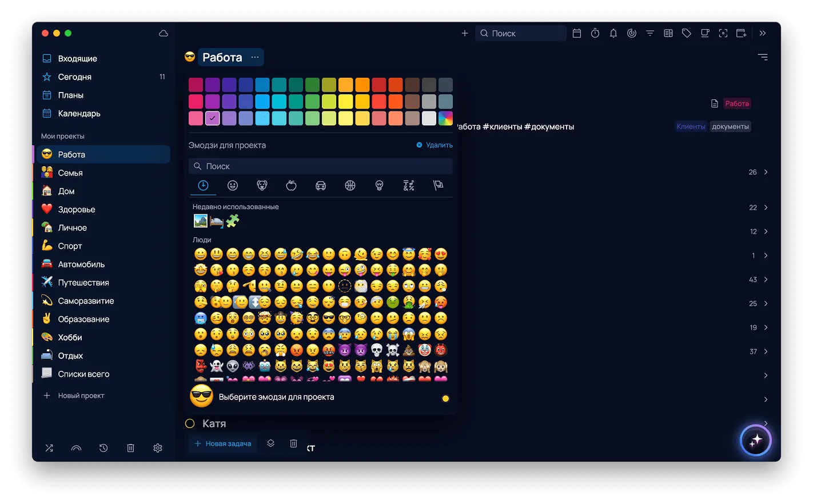The height and width of the screenshot is (504, 813).
Task: Click Новый проект in the sidebar
Action: coord(74,395)
